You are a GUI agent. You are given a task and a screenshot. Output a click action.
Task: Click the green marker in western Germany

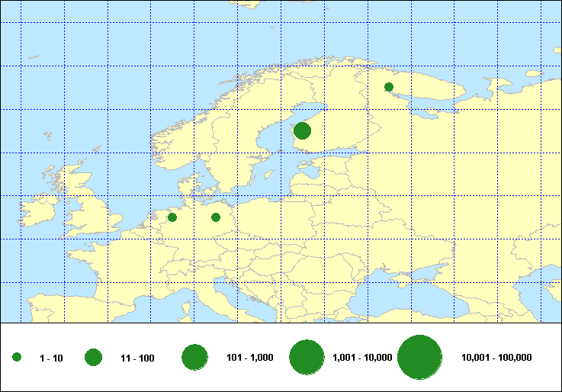pos(172,217)
